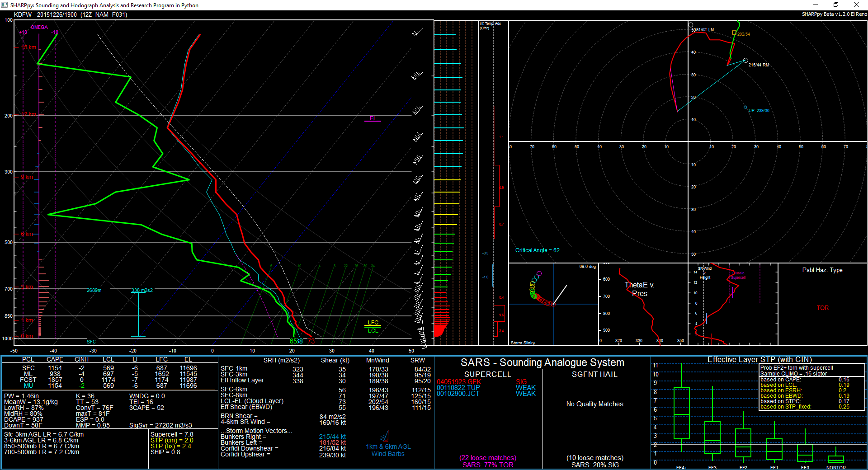Open SARS analog 04051923.GFK
This screenshot has width=868, height=470.
coord(459,382)
